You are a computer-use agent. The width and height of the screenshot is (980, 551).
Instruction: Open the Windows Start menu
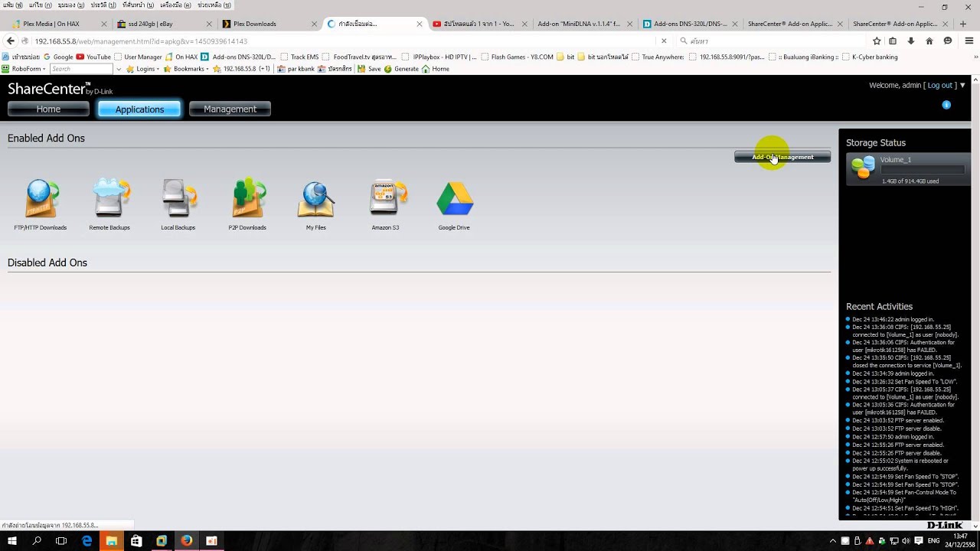[12, 540]
